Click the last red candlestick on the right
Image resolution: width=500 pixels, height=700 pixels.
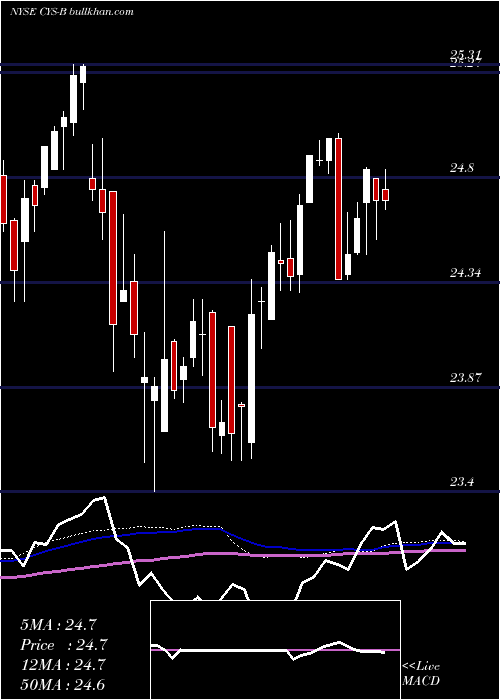(385, 195)
